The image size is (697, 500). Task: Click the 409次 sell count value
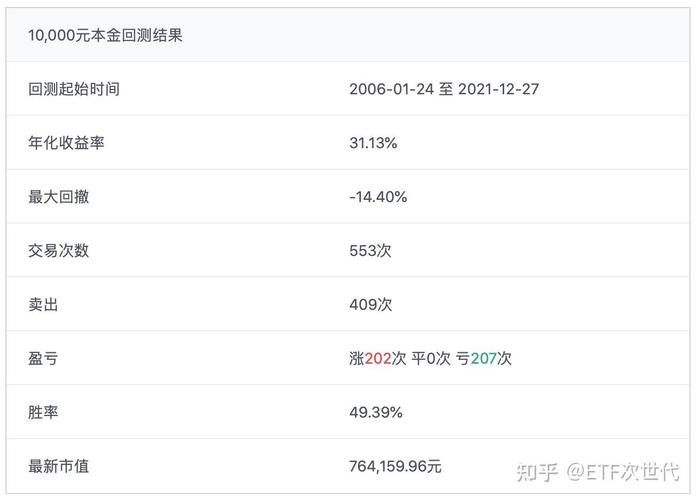pos(370,305)
